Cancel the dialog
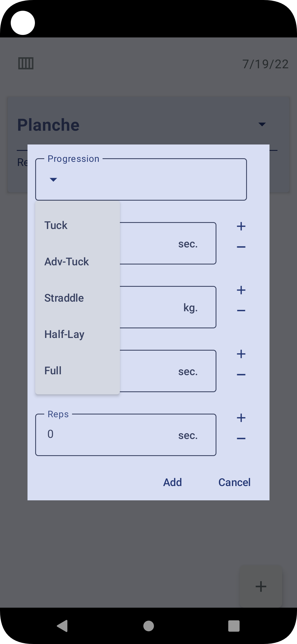The image size is (297, 644). pyautogui.click(x=234, y=482)
